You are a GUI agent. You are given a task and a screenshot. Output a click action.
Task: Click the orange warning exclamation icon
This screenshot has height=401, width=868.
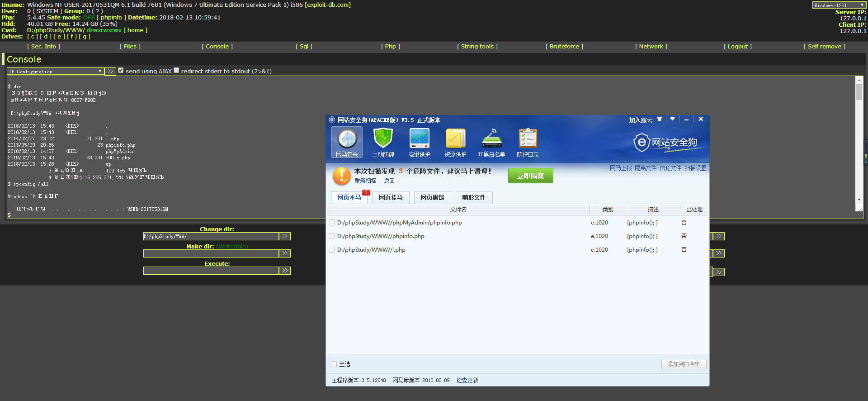[341, 176]
